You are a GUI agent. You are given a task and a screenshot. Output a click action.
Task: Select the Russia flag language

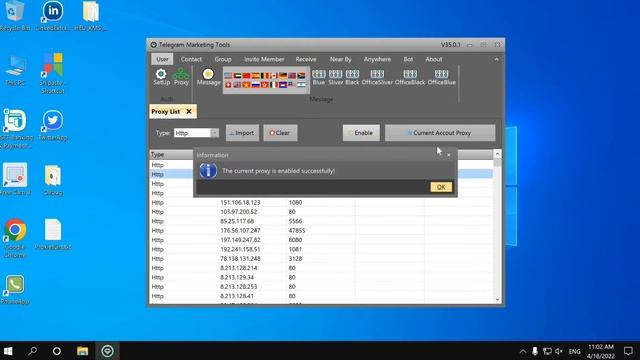[x=256, y=85]
